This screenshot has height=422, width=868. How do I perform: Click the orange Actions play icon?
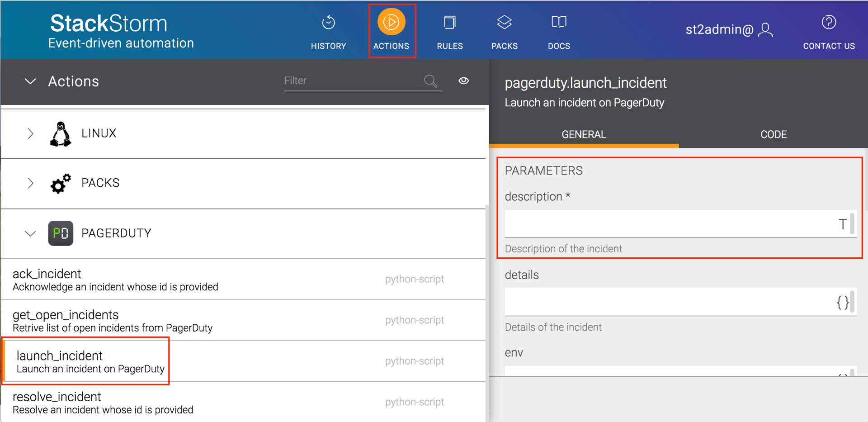[391, 22]
